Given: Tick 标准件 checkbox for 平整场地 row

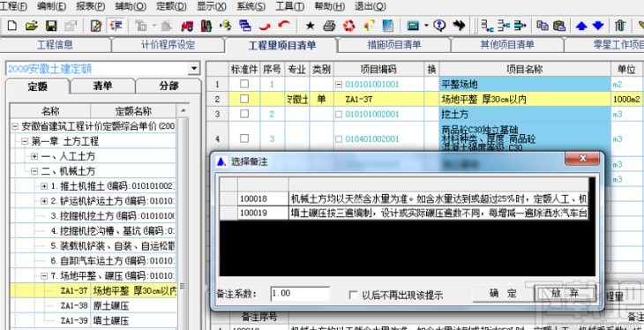Looking at the screenshot, I should pos(244,84).
